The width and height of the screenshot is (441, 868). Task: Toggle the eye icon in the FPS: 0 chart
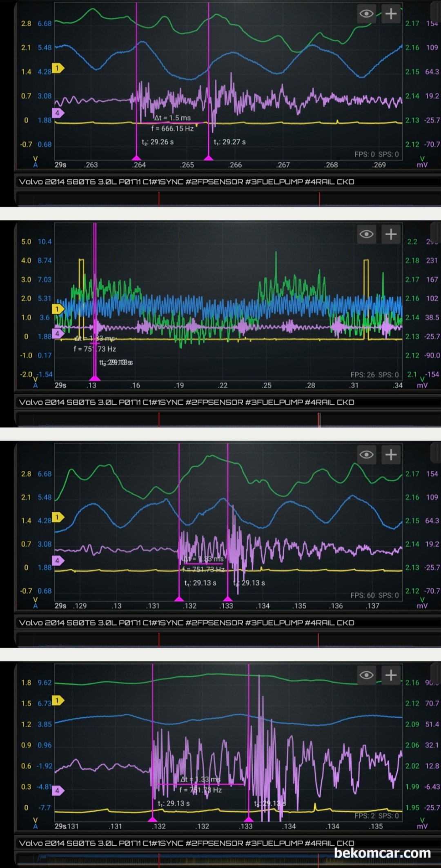(366, 14)
